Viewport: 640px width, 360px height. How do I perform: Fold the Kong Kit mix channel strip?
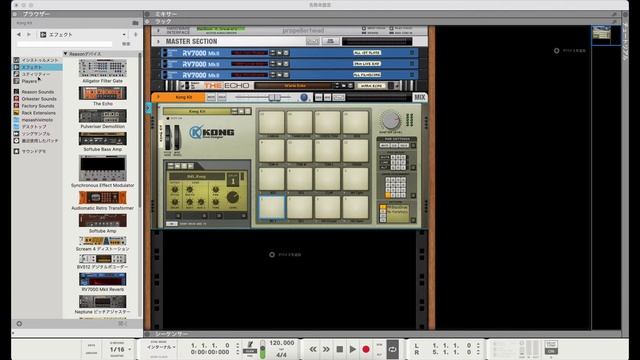(158, 97)
